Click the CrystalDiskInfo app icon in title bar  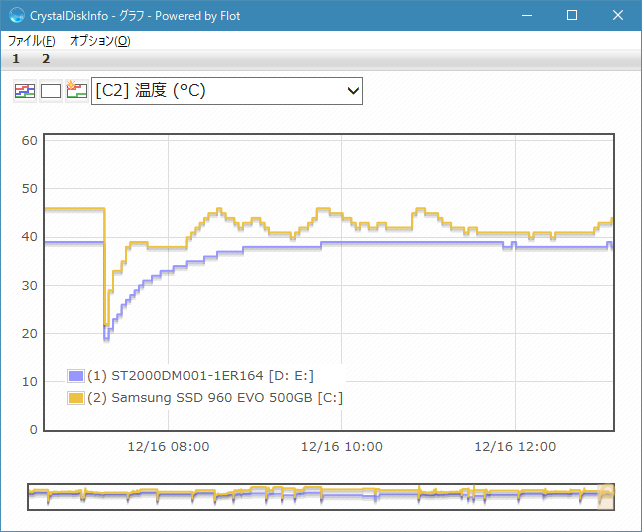point(17,16)
